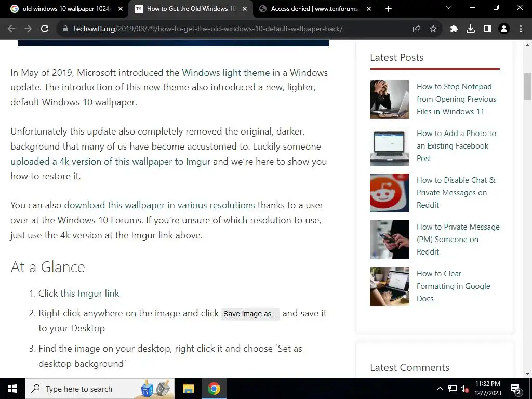Click the Reddit logo thumbnail
Image resolution: width=532 pixels, height=399 pixels.
click(389, 193)
